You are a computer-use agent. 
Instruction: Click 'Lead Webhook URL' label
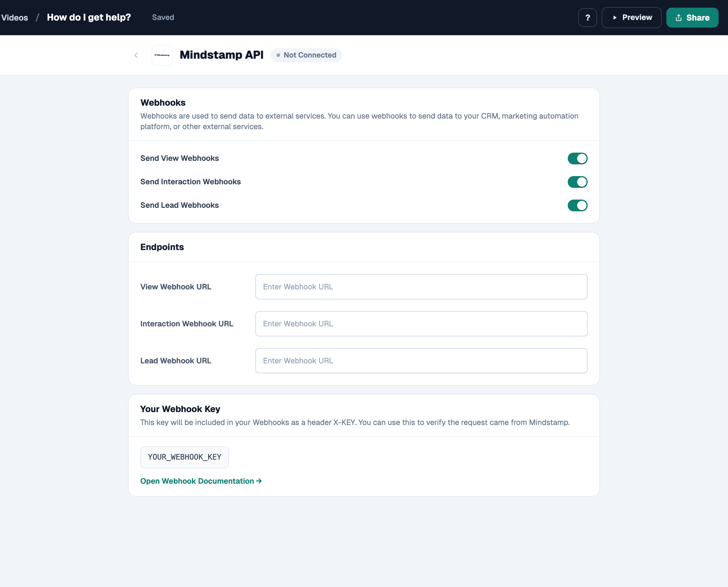176,361
